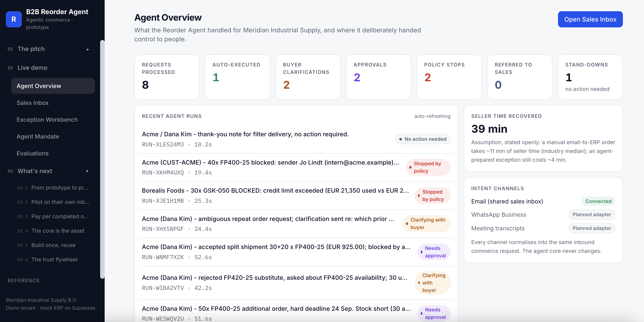Open 03.1 From prototype to production item
644x322 pixels.
[53, 187]
